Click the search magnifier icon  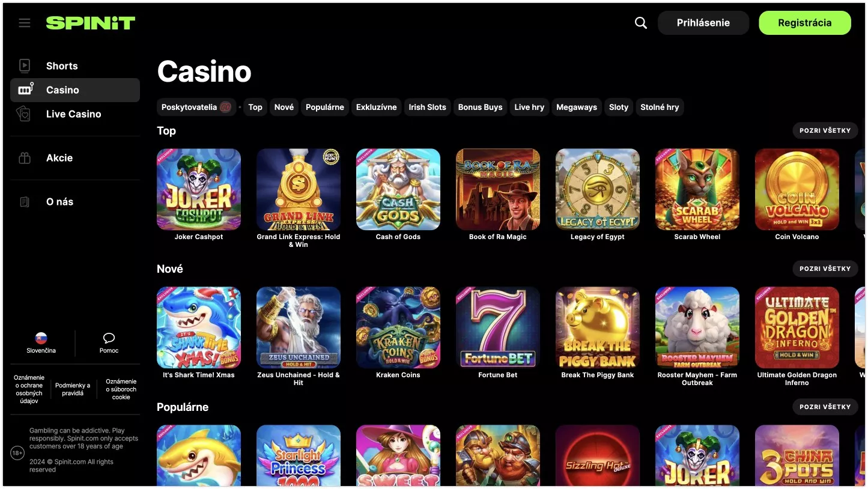point(641,23)
